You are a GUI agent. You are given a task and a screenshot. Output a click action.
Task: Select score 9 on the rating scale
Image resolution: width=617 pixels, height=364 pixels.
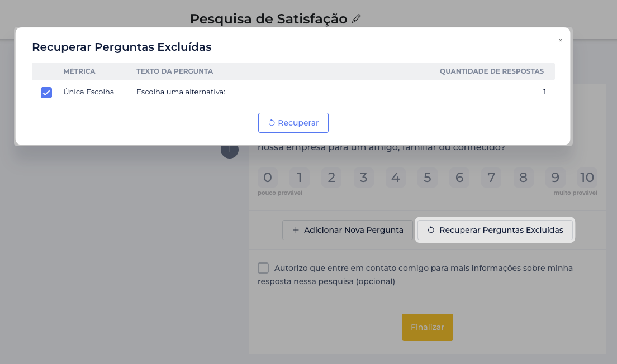coord(555,178)
